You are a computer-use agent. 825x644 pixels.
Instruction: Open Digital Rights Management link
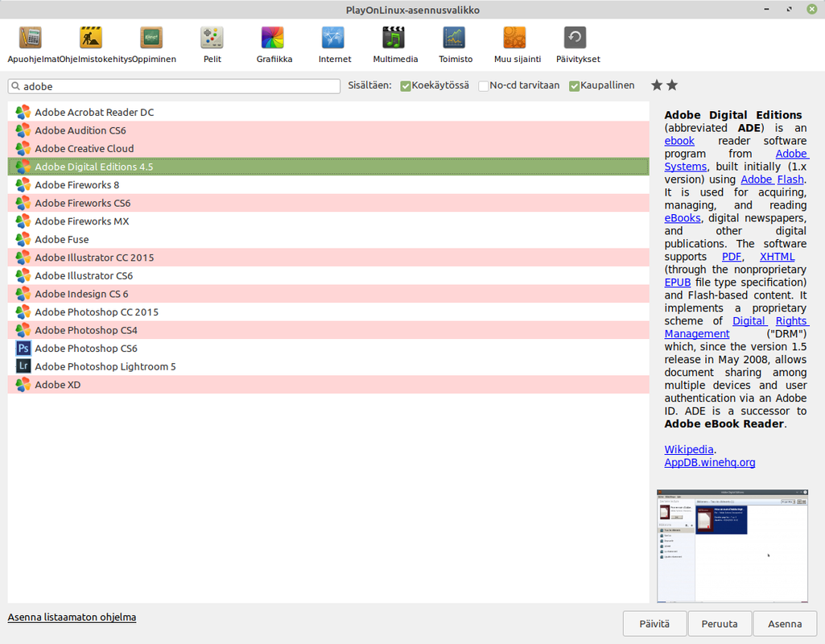(x=770, y=321)
